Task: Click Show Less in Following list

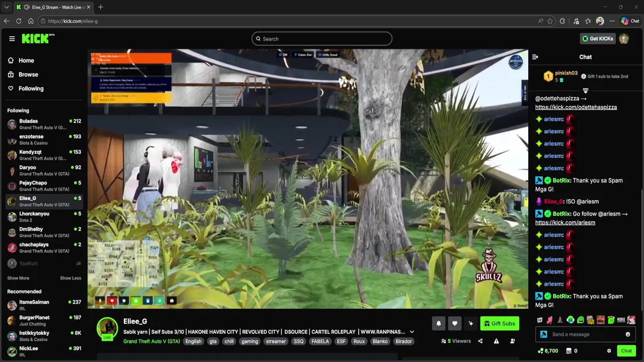Action: point(70,278)
